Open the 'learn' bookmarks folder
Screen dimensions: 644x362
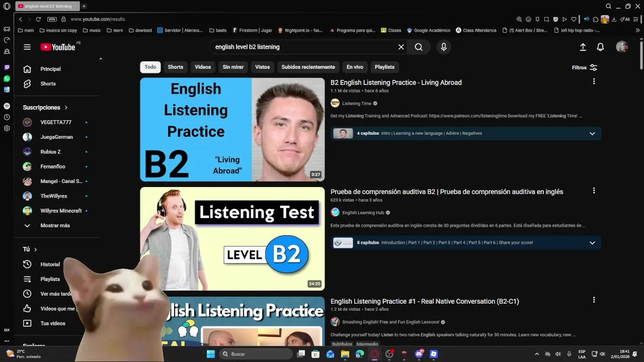pyautogui.click(x=114, y=30)
